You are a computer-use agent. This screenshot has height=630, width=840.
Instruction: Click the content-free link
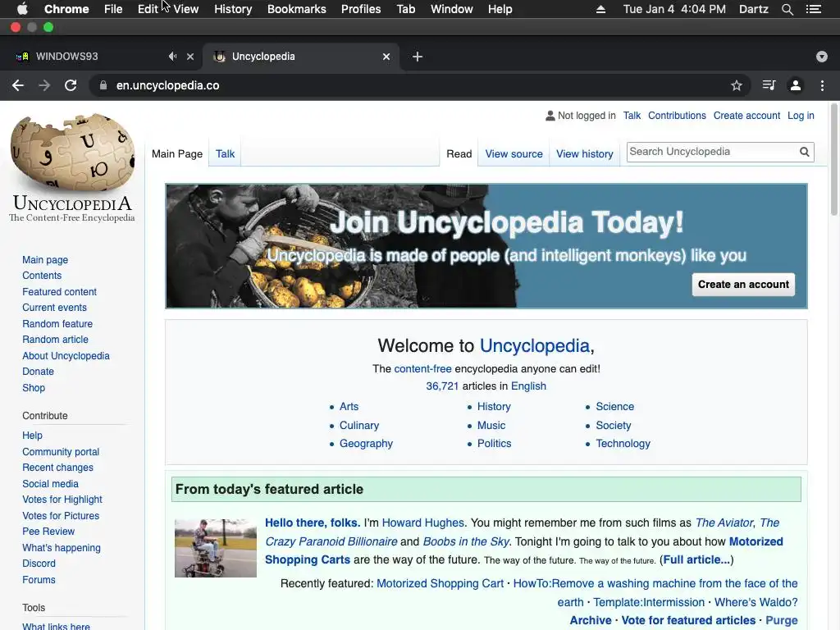(422, 369)
